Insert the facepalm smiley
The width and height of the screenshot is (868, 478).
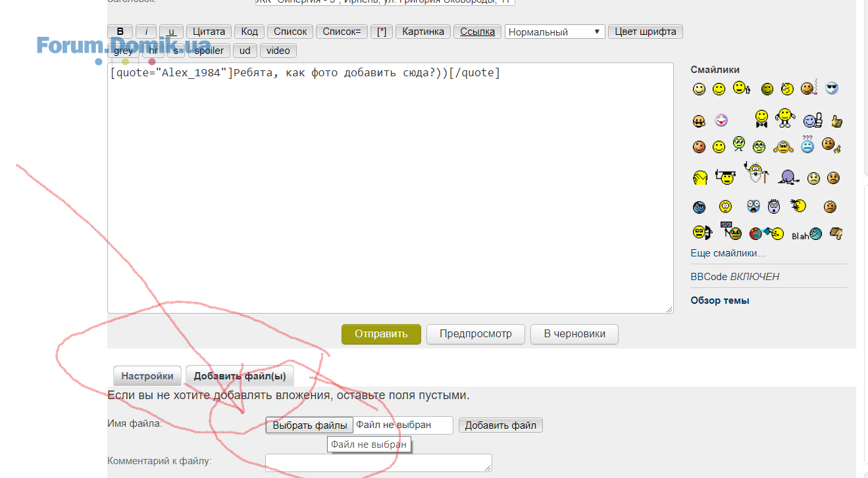coord(700,178)
